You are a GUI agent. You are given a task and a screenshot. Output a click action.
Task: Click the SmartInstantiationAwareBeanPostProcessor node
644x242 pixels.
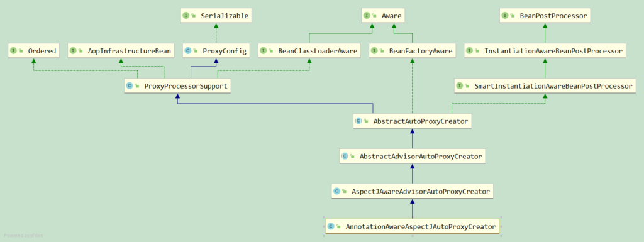(545, 86)
